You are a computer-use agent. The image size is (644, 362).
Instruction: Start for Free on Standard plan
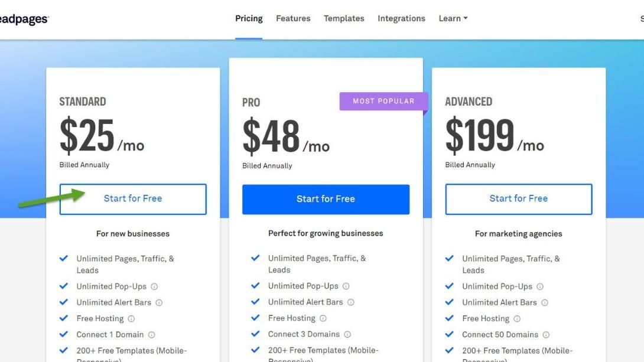point(133,199)
